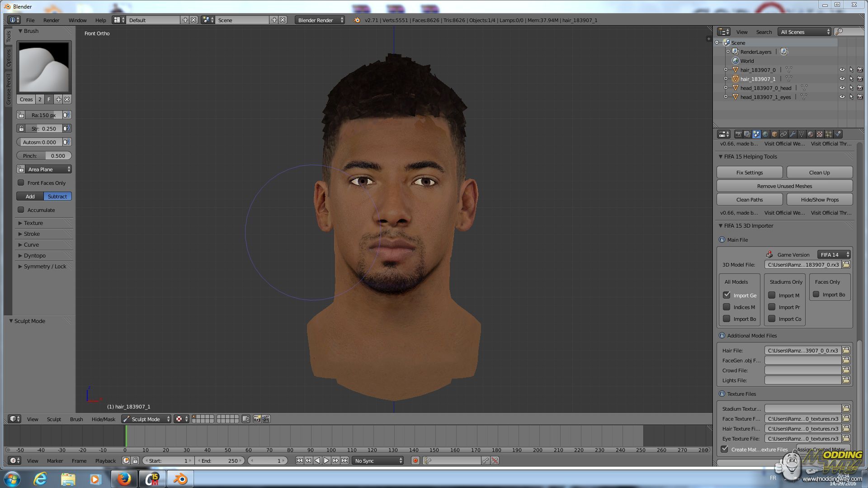Viewport: 868px width, 488px height.
Task: Enable the Front Faces Only checkbox
Action: click(21, 183)
